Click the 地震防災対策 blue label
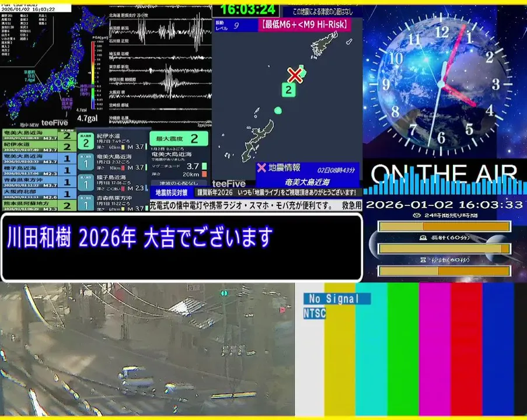527x420 pixels. coord(172,192)
